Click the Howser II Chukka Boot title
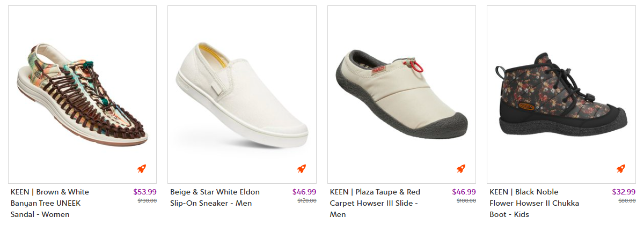Image resolution: width=644 pixels, height=225 pixels. tap(534, 203)
